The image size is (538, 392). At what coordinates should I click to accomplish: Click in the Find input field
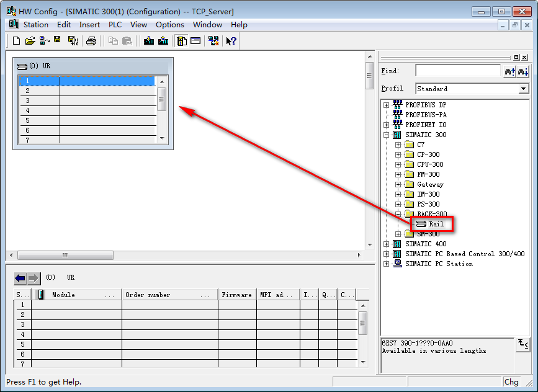coord(458,71)
